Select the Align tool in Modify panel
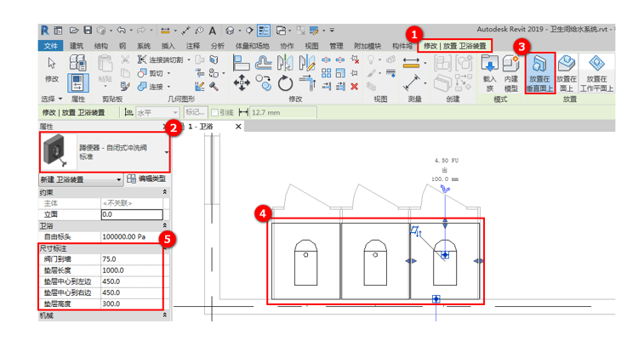Viewport: 644px width, 346px height. pyautogui.click(x=241, y=63)
